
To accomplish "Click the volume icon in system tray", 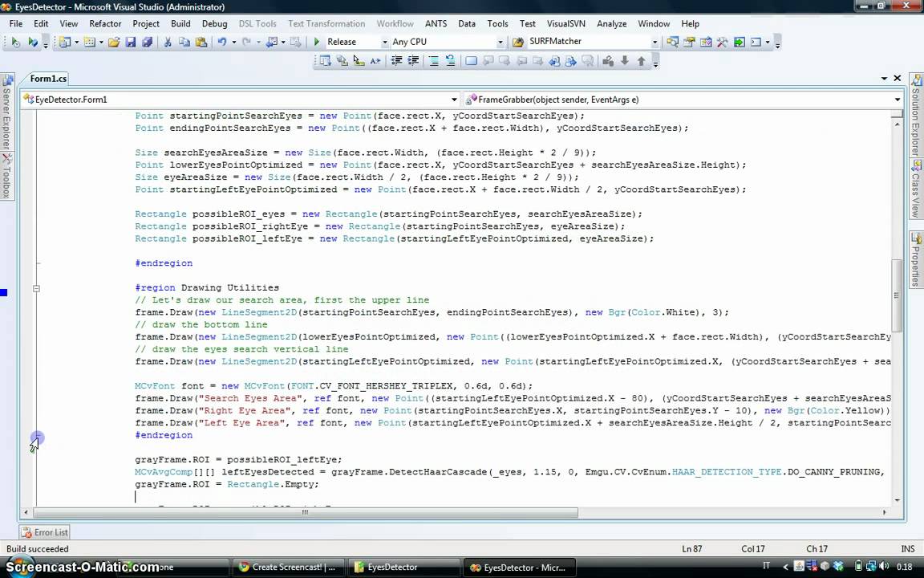I will [883, 566].
